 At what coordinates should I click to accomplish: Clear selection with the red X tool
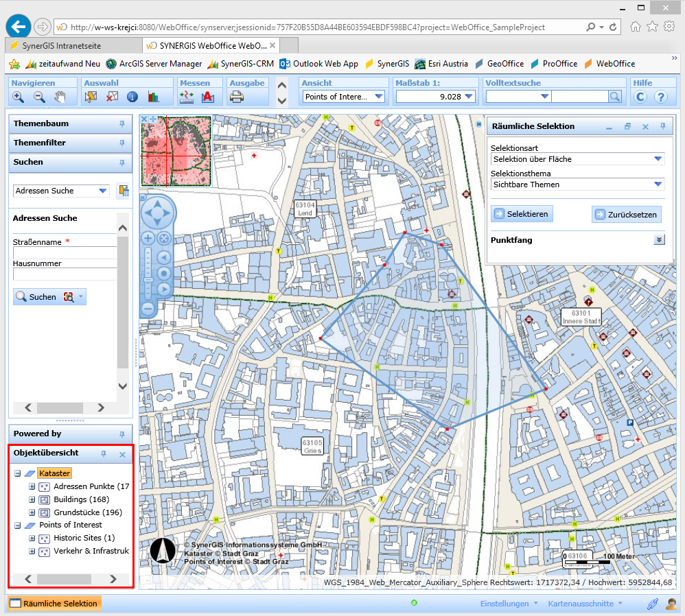pyautogui.click(x=112, y=97)
